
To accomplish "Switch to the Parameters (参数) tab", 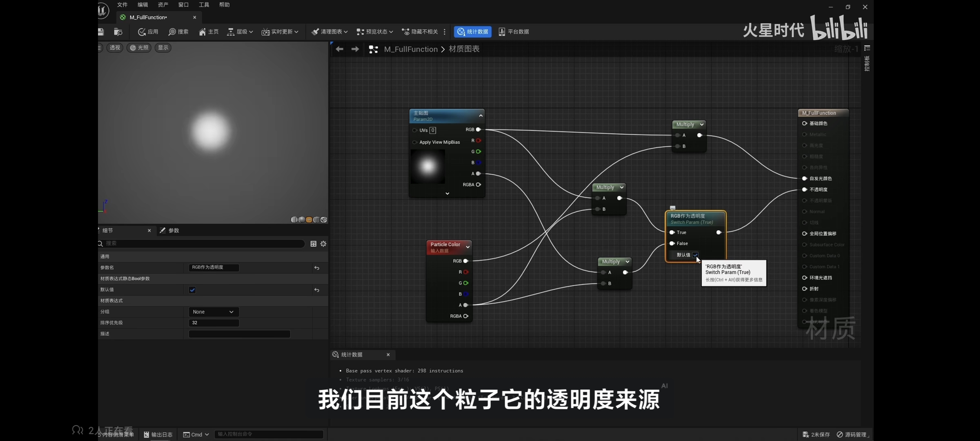I will pos(170,231).
